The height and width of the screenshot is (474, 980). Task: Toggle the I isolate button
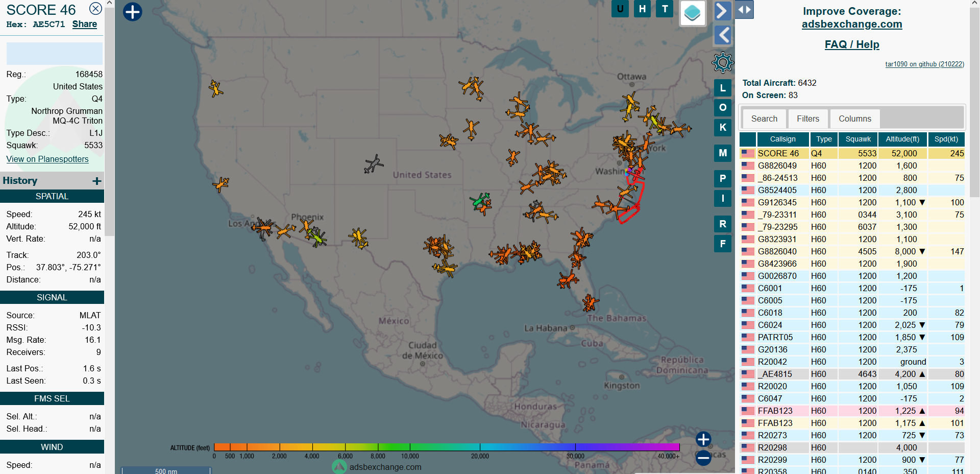pyautogui.click(x=723, y=198)
